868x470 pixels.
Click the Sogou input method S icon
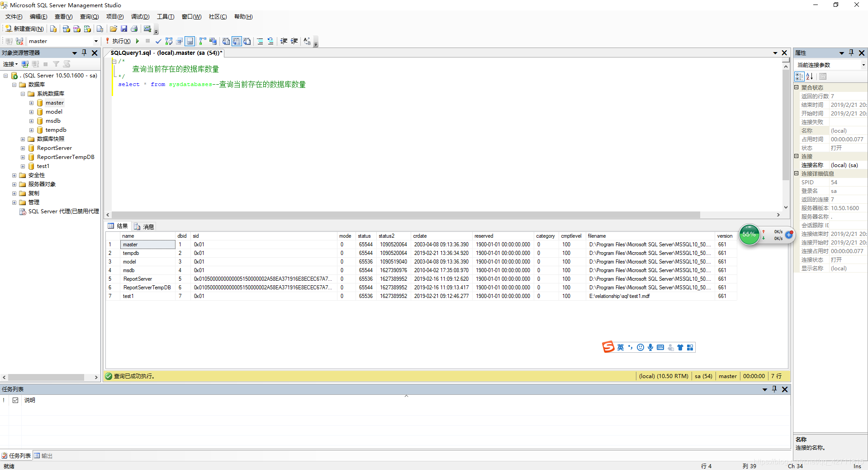[x=608, y=347]
